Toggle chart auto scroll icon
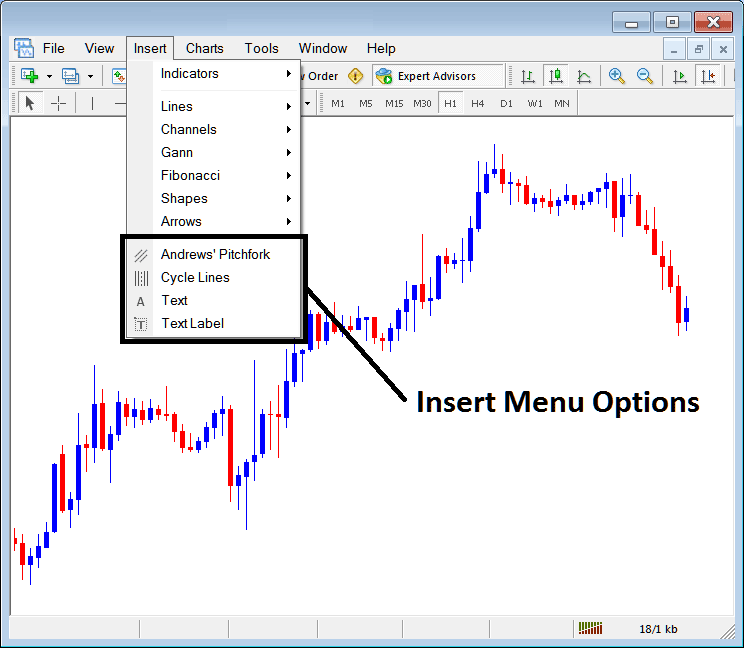This screenshot has width=744, height=648. pyautogui.click(x=680, y=76)
